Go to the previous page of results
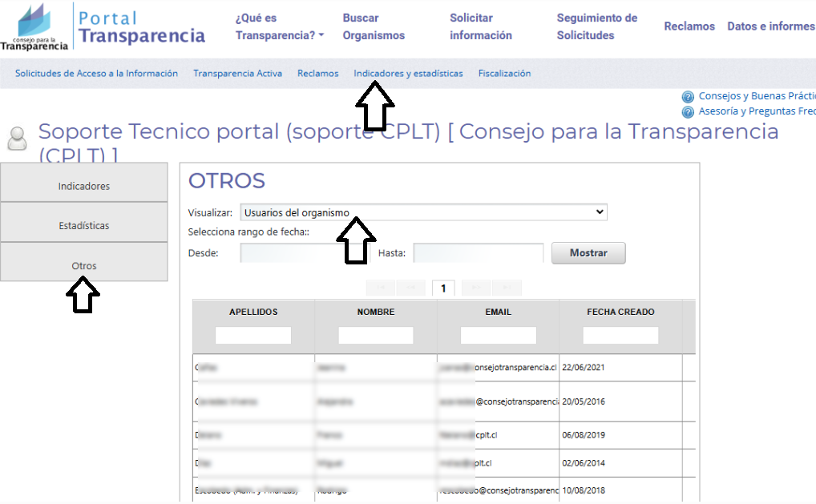Viewport: 816px width, 504px height. pos(410,288)
